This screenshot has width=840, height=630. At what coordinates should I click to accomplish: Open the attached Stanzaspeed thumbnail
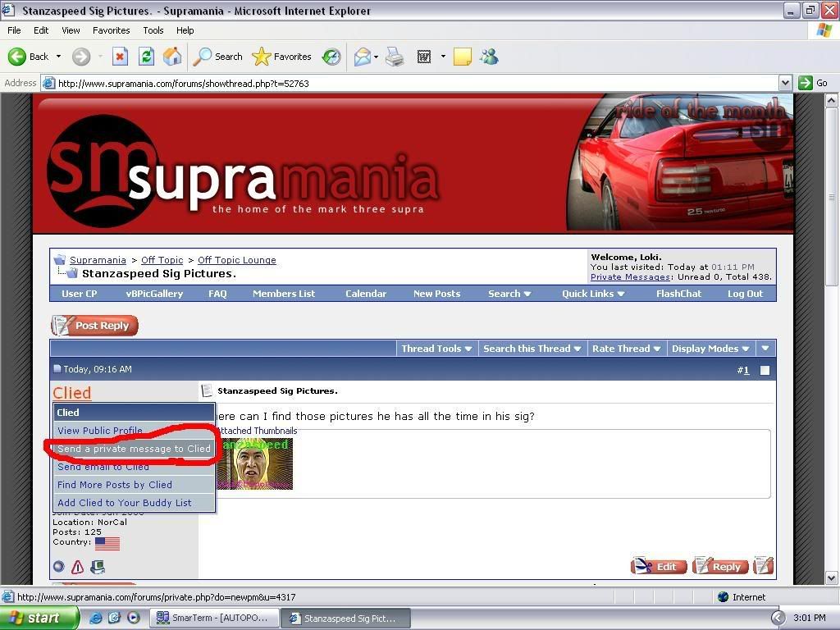tap(255, 463)
